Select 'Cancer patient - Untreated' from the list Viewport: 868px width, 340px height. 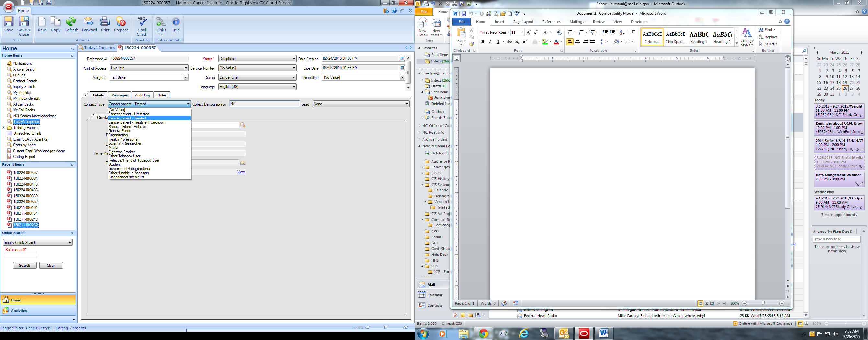pos(129,114)
